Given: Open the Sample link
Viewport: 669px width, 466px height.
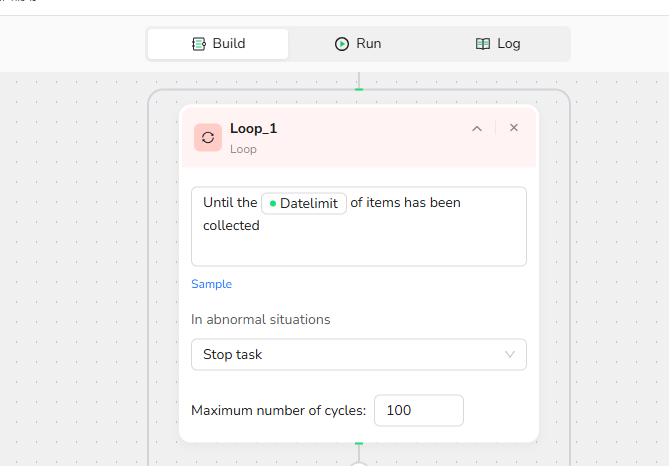Looking at the screenshot, I should pos(211,284).
